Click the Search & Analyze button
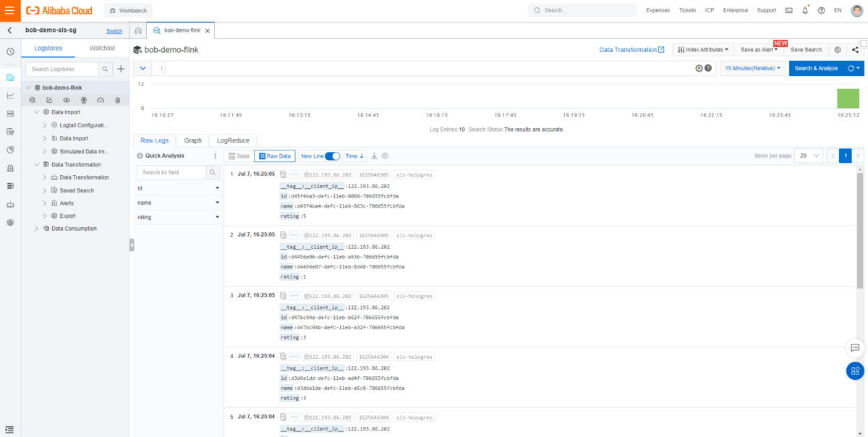This screenshot has width=868, height=437. pos(816,68)
